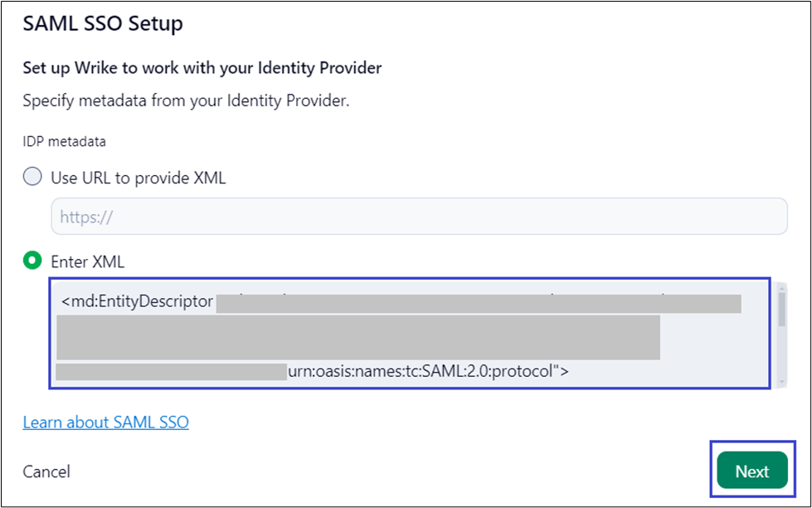Image resolution: width=812 pixels, height=508 pixels.
Task: Click the "IDP metadata" label
Action: tap(64, 141)
